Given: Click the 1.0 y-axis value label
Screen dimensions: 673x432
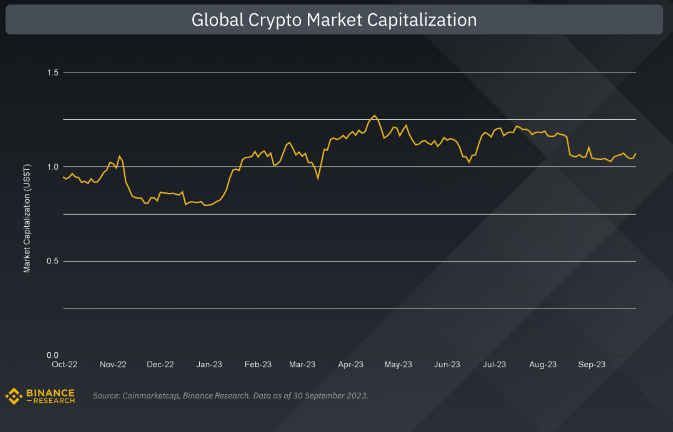Looking at the screenshot, I should (x=53, y=167).
